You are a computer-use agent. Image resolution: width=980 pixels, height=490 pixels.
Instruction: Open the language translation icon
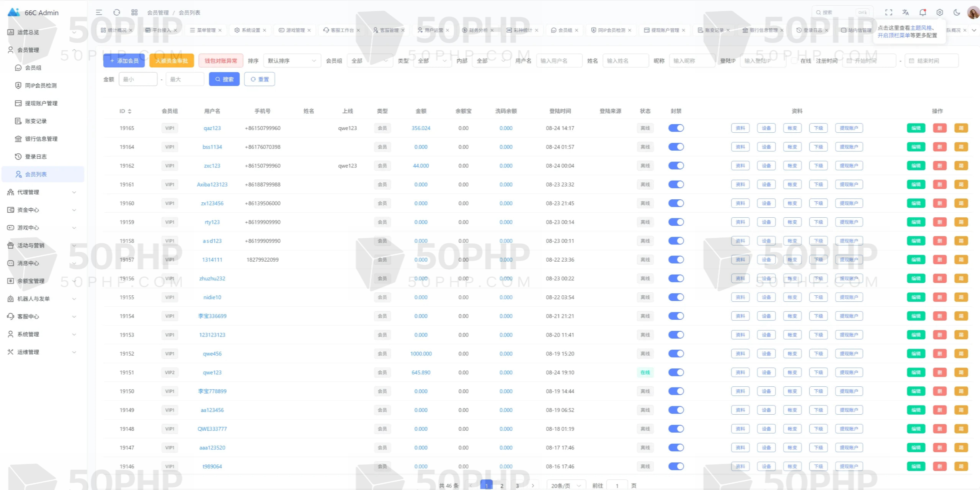pyautogui.click(x=905, y=12)
